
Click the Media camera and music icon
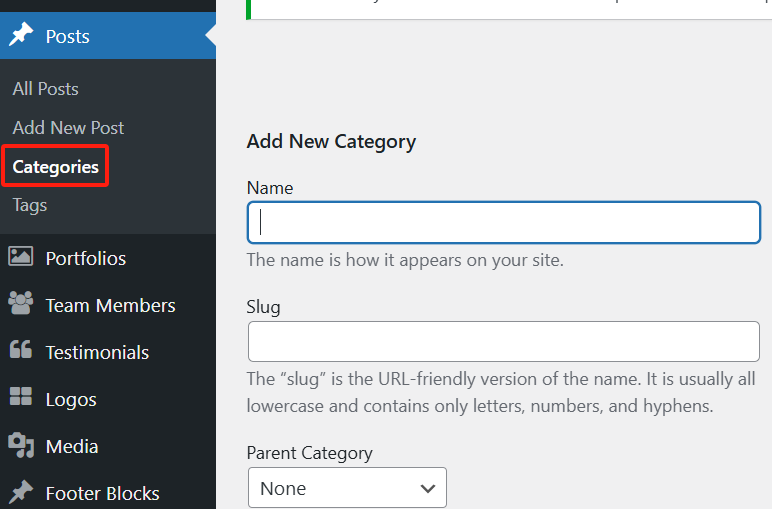tap(20, 445)
